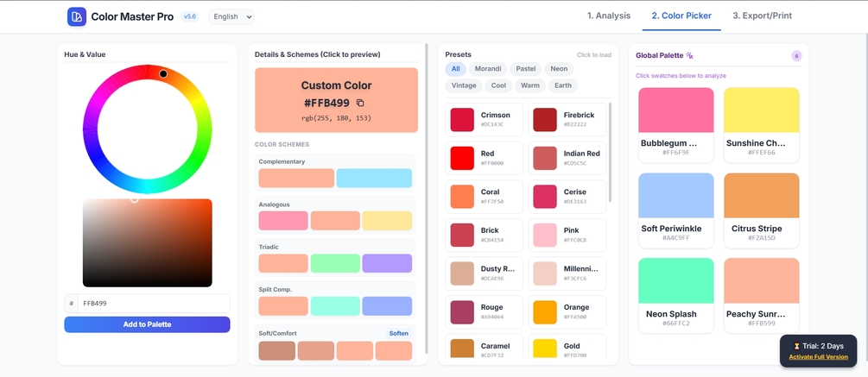Click the sparkle icon beside Global Palette
This screenshot has width=868, height=377.
click(x=690, y=55)
